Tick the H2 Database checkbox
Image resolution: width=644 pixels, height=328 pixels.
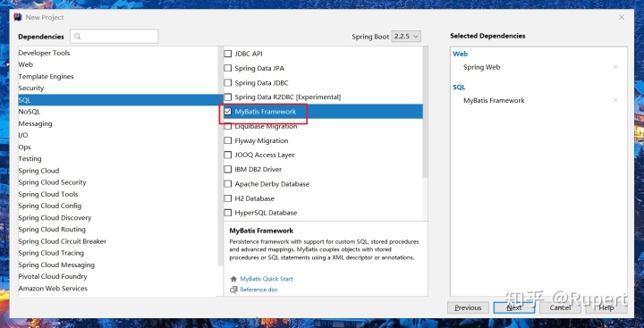click(228, 198)
